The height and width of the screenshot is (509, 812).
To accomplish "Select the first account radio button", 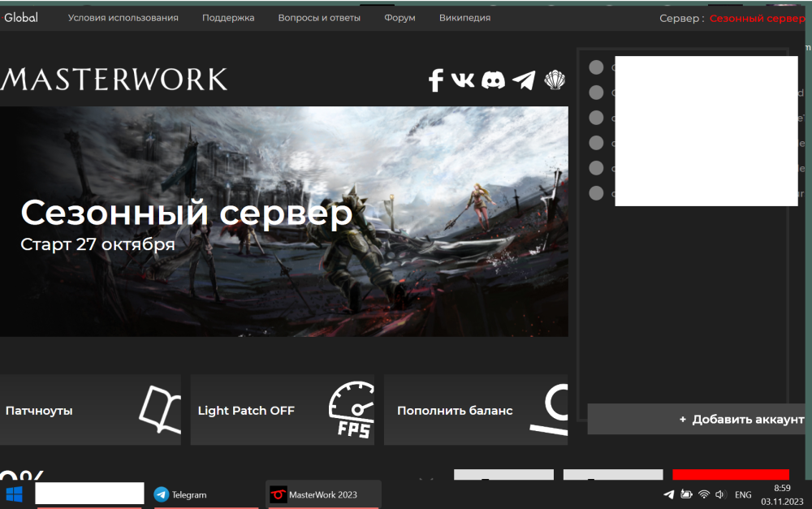I will 596,67.
